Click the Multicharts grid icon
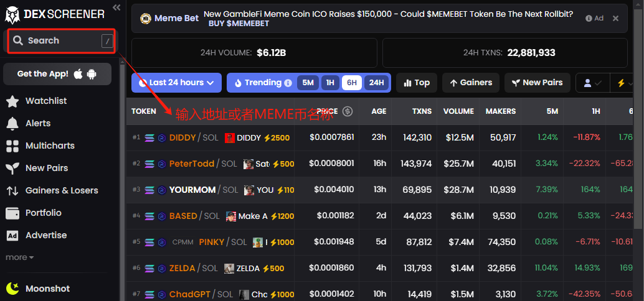 tap(12, 146)
